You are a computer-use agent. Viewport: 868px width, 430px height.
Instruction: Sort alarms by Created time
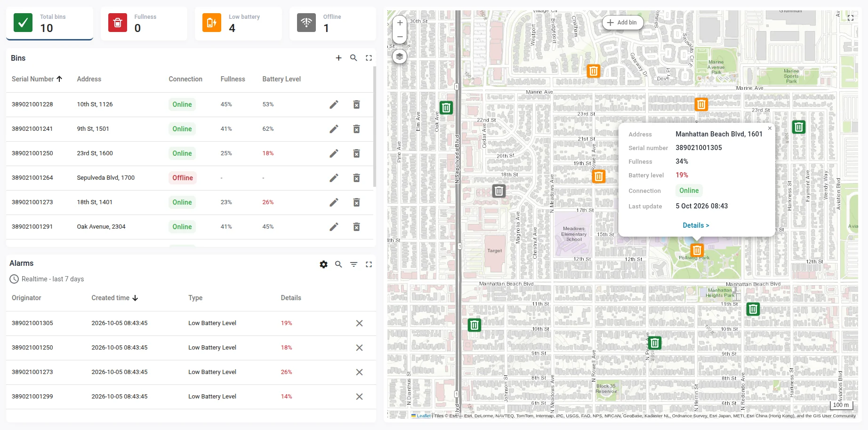114,298
